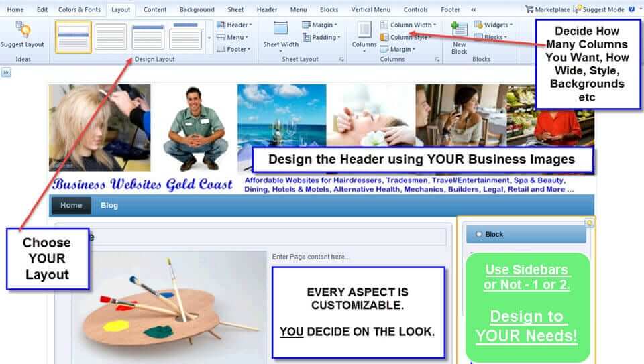Toggle Suggest Mode
644x364 pixels.
pyautogui.click(x=600, y=9)
